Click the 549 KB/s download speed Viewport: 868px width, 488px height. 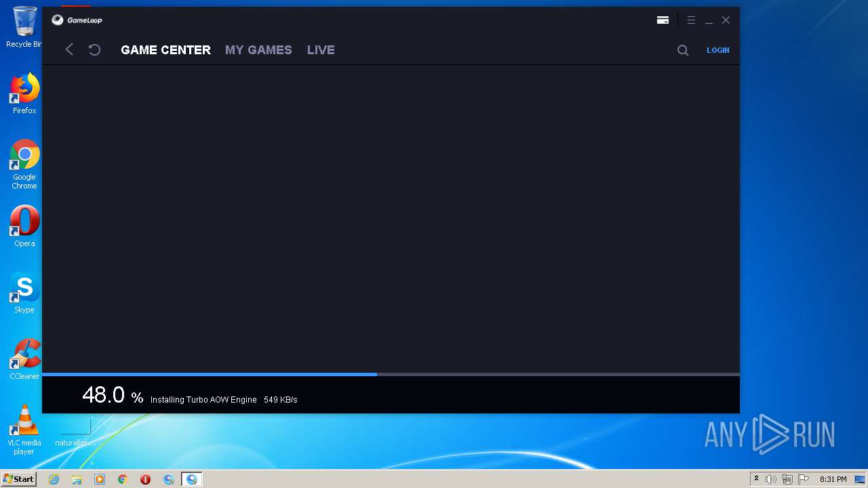point(281,400)
